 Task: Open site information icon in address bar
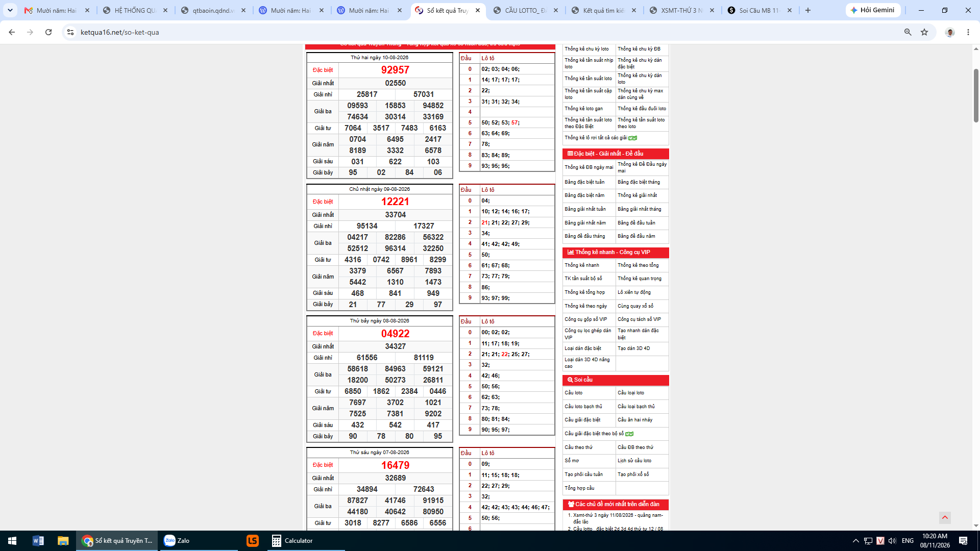click(x=70, y=32)
